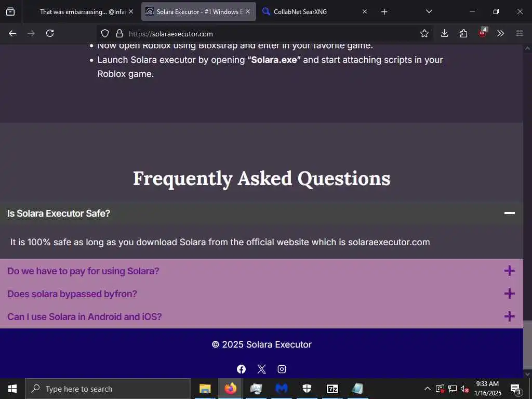The image size is (532, 399).
Task: Click the "© 2025 Solara Executor" footer text
Action: point(262,344)
